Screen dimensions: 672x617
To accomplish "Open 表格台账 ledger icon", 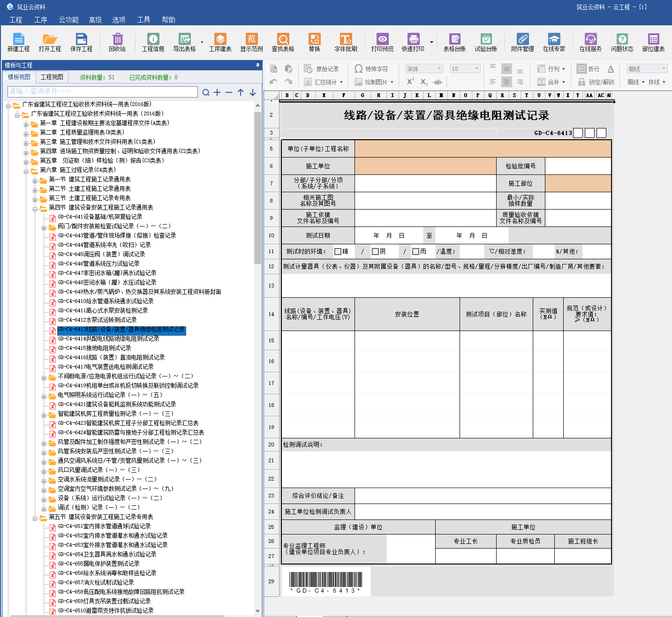I will 454,42.
